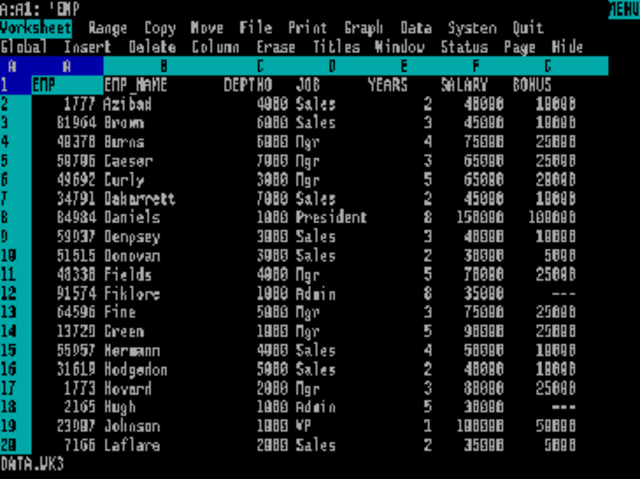Select the Titles submenu option
Screen dimensions: 640x479
336,47
